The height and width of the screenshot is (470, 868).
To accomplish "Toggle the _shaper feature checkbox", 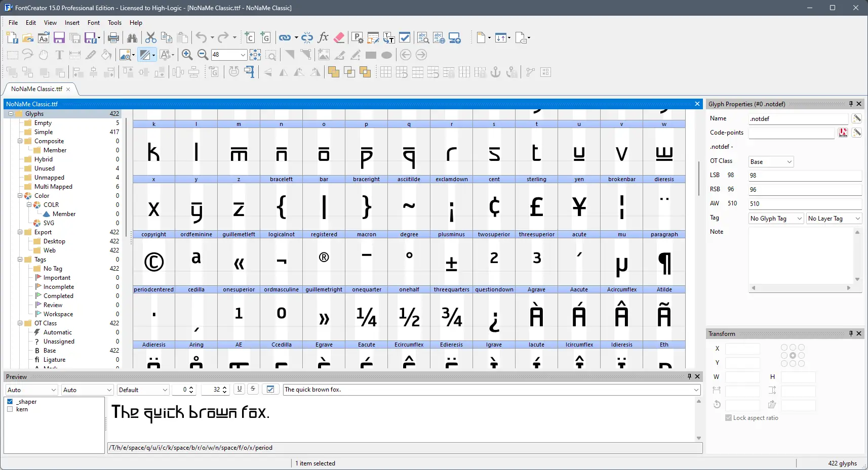I will point(10,402).
